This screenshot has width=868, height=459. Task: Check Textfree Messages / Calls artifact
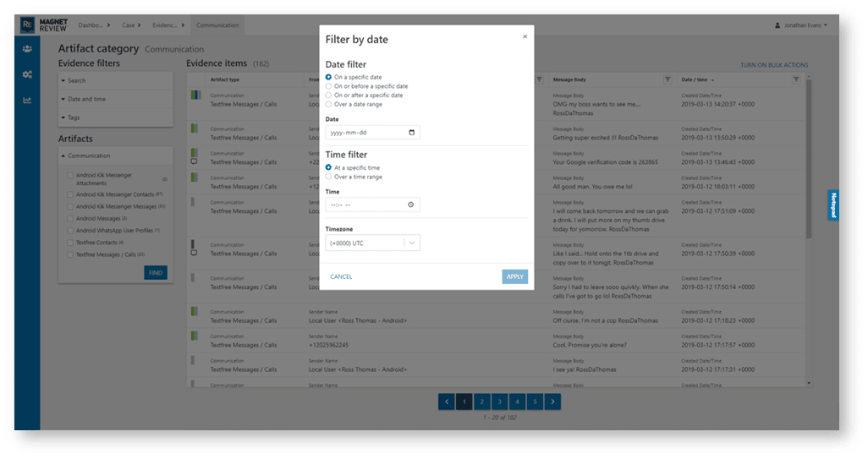[70, 254]
